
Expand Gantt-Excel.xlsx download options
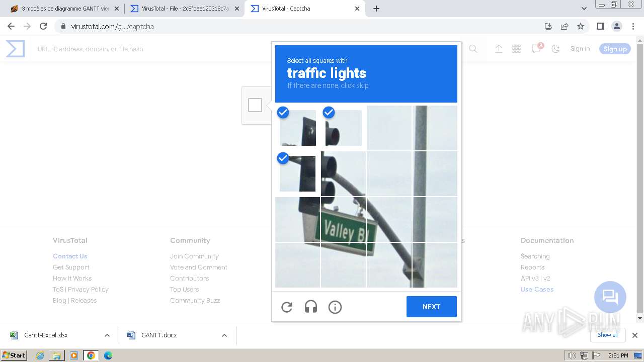107,335
